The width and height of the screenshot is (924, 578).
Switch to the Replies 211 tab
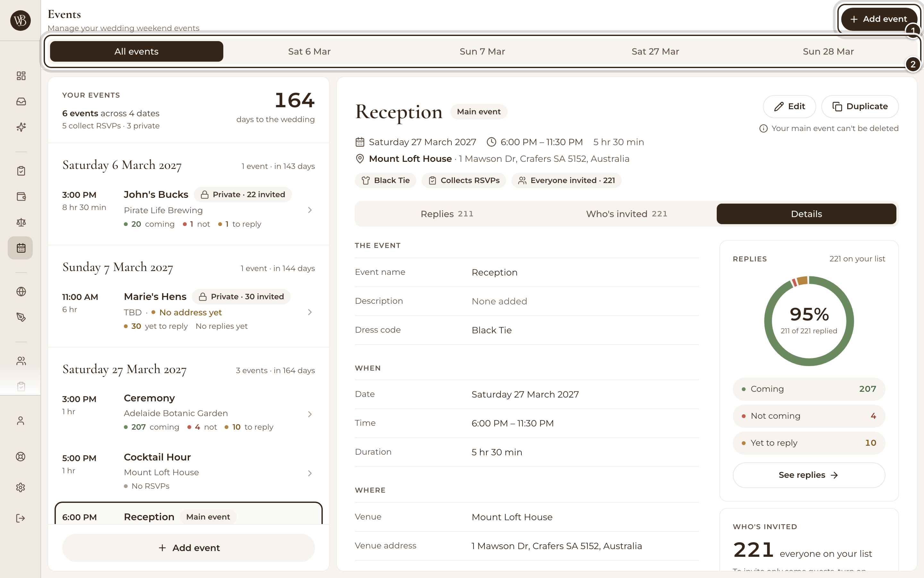point(447,214)
